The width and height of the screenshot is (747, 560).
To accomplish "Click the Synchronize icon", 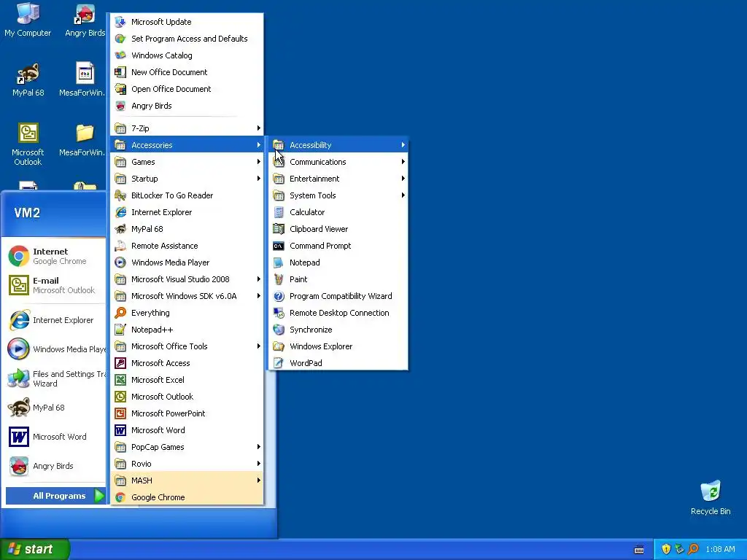I will coord(279,330).
